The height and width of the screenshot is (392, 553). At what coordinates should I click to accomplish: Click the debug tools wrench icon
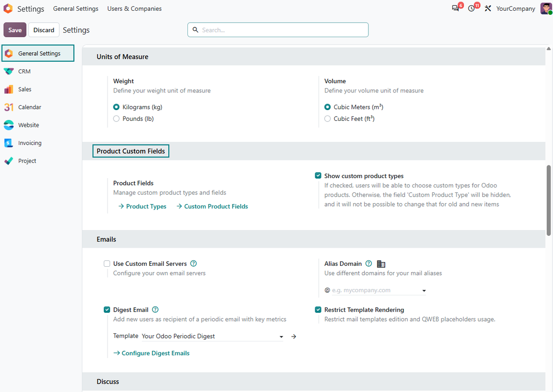click(488, 8)
